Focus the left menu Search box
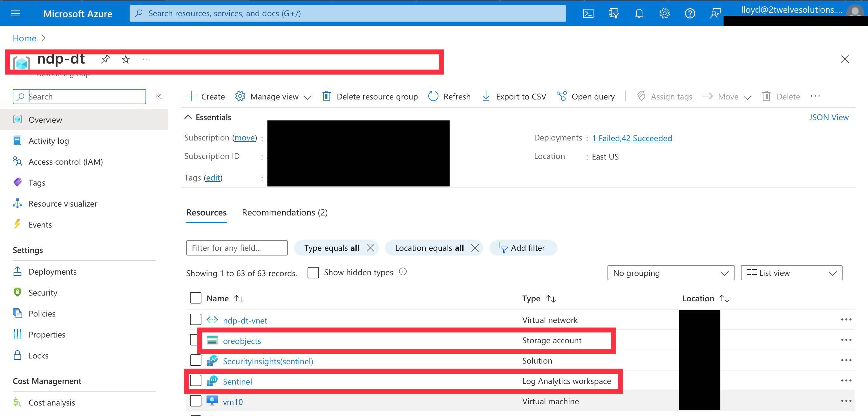 pyautogui.click(x=79, y=96)
